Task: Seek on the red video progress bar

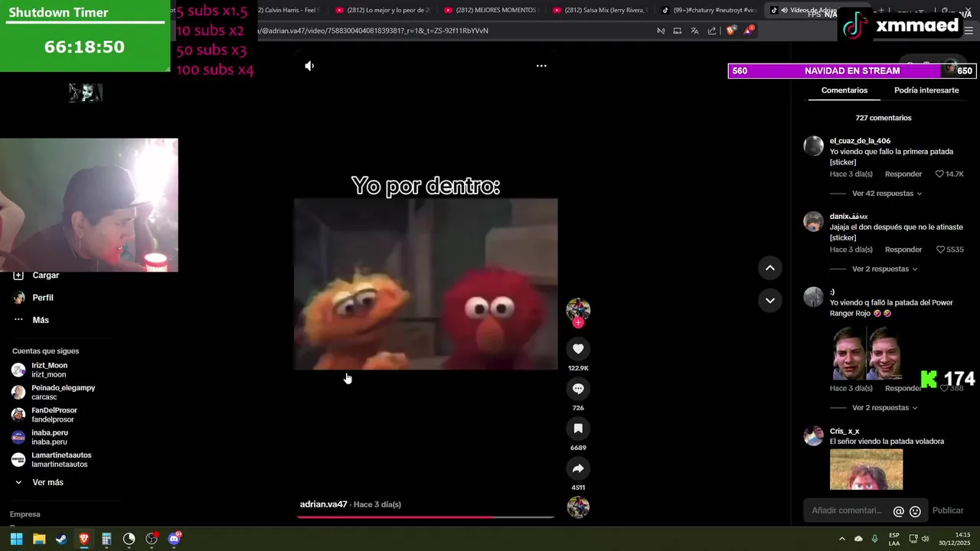Action: click(426, 517)
